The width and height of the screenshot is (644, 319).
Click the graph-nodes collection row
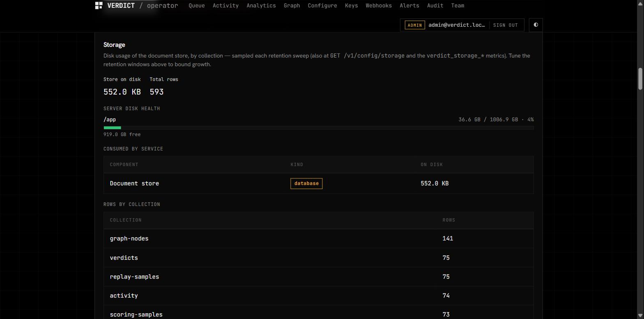tap(319, 238)
